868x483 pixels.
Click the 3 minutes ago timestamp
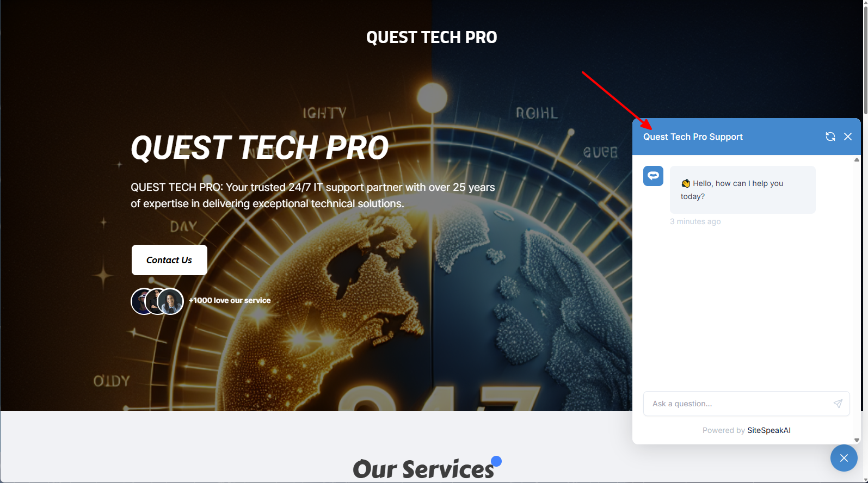(x=695, y=221)
